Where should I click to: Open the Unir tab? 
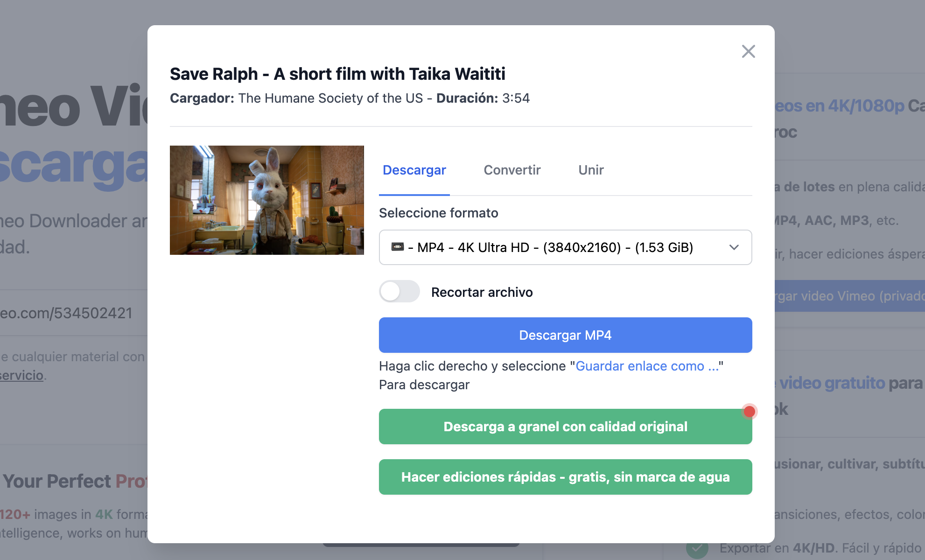point(591,170)
